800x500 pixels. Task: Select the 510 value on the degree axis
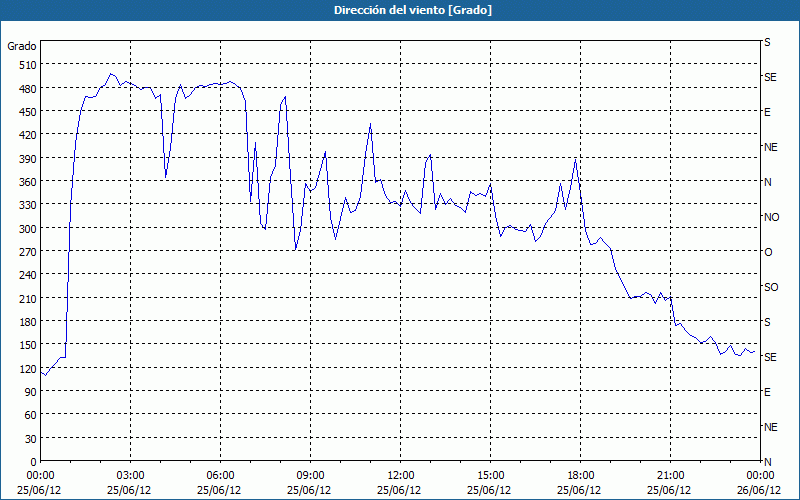(x=28, y=65)
